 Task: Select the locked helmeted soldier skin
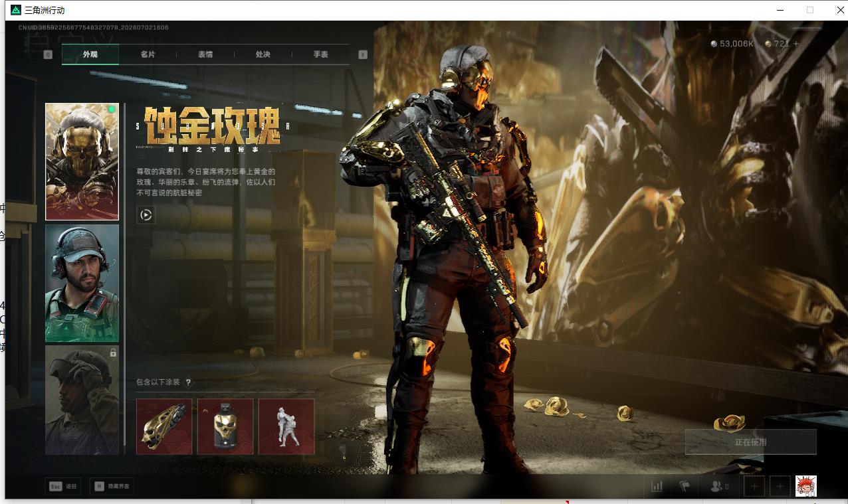coord(82,400)
